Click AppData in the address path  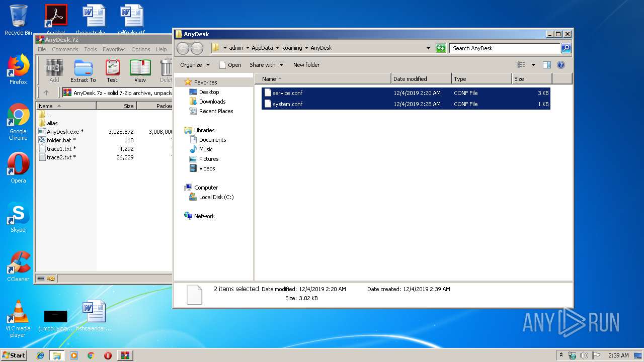point(262,48)
